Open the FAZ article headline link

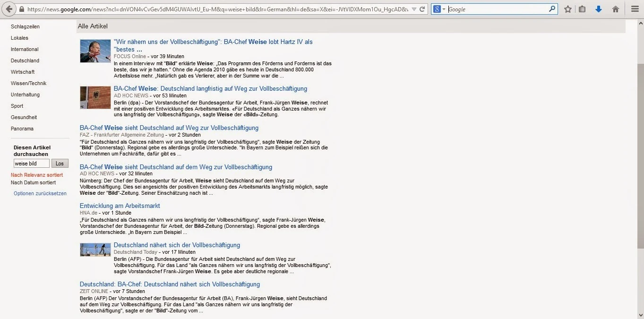pos(169,128)
